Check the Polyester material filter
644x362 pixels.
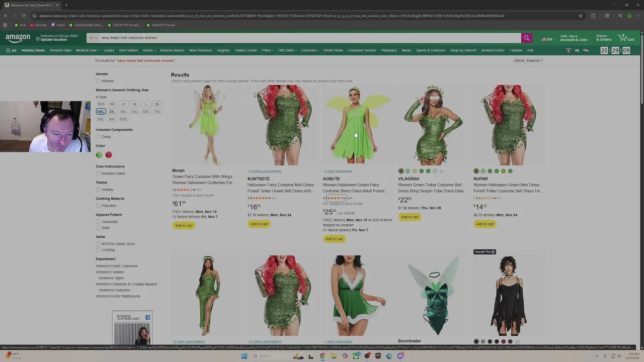click(98, 206)
